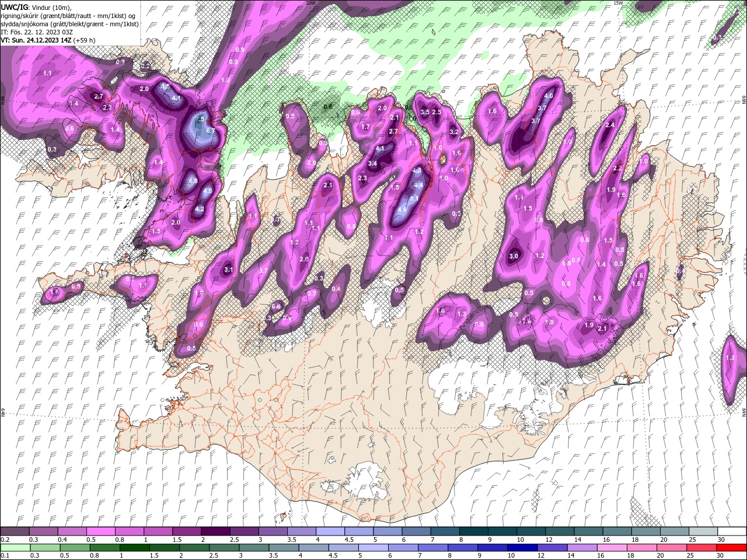Click the grey-purple snow legend swatch between 0.2 and 0.3
Viewport: 747px width, 560px height.
point(15,531)
